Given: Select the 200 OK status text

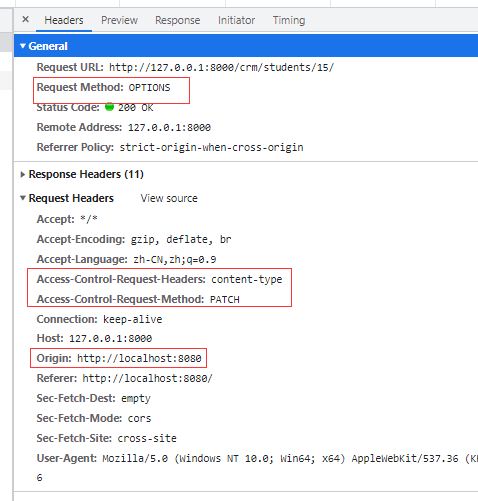Looking at the screenshot, I should point(136,108).
